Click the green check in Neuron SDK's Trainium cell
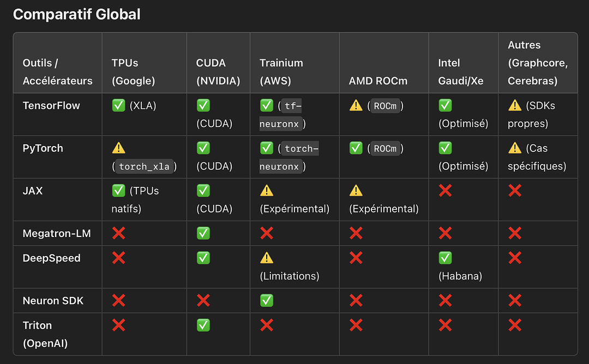The height and width of the screenshot is (364, 589). coord(267,300)
